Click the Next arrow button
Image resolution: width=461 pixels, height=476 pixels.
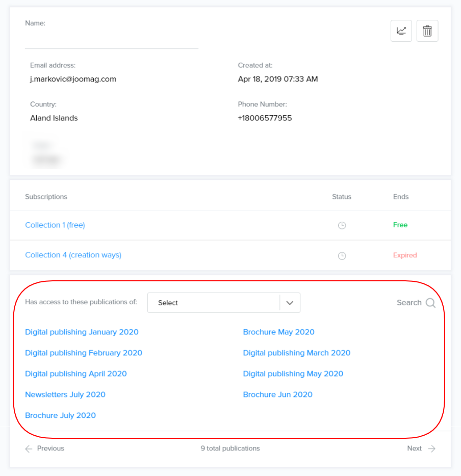tap(431, 448)
